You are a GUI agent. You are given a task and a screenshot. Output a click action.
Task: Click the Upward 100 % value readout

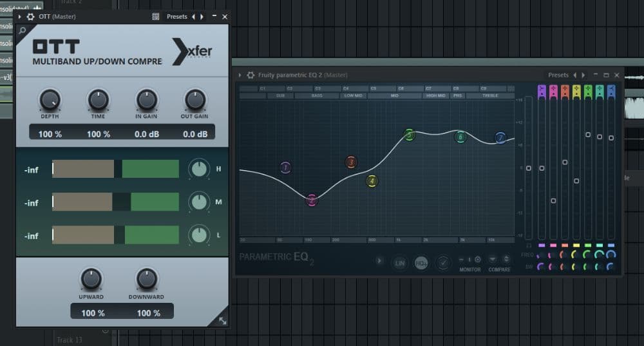click(x=93, y=313)
